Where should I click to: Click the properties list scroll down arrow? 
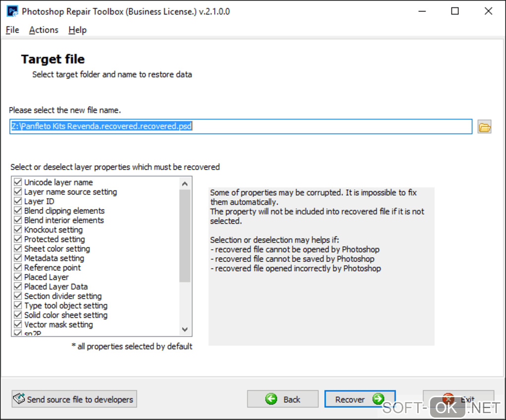(x=185, y=329)
